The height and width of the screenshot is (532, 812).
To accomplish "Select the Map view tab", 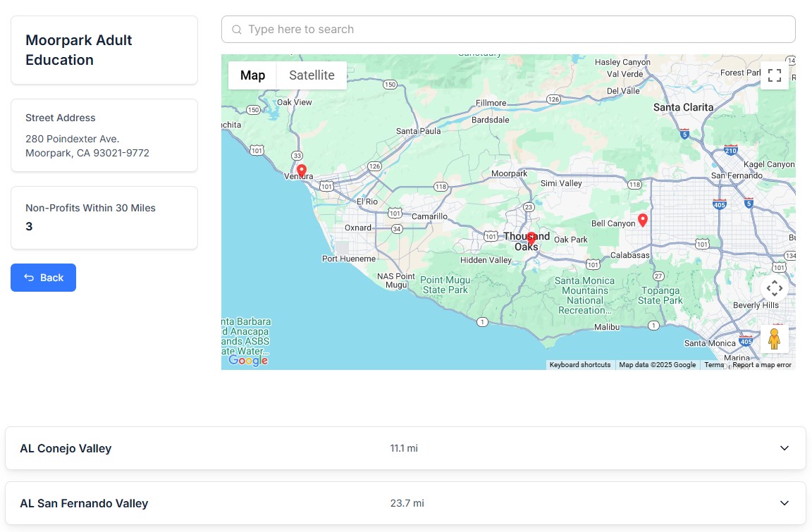I will click(252, 75).
